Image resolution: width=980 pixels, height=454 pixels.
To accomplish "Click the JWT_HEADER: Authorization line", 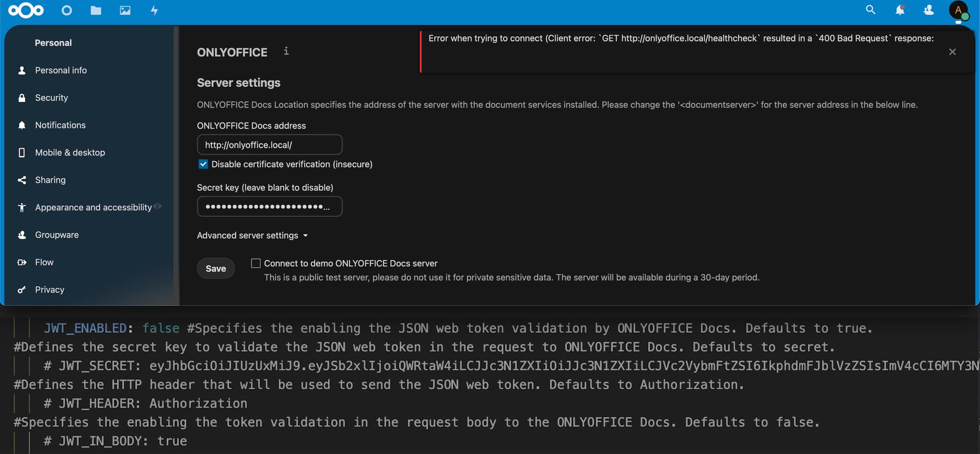I will (145, 403).
